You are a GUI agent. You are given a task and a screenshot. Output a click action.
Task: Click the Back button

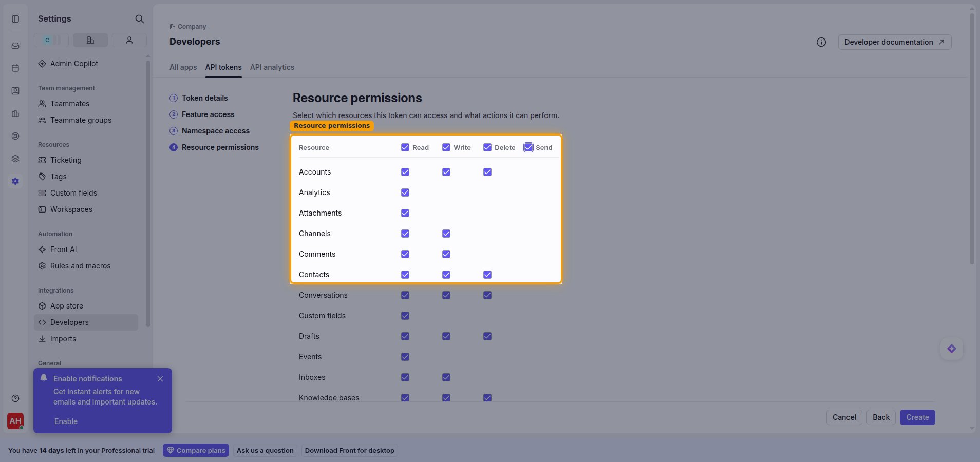pos(881,417)
